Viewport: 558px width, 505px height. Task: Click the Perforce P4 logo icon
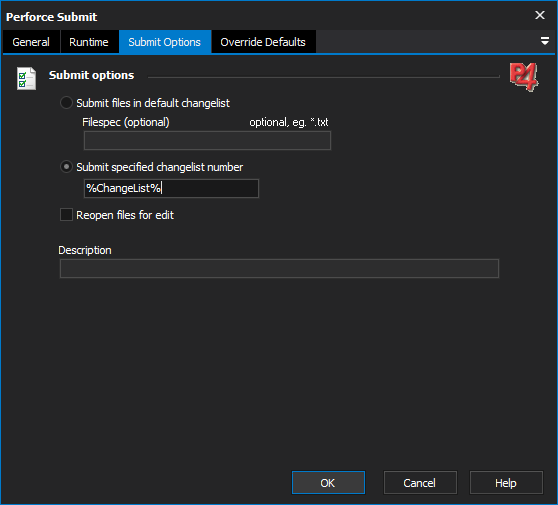524,77
